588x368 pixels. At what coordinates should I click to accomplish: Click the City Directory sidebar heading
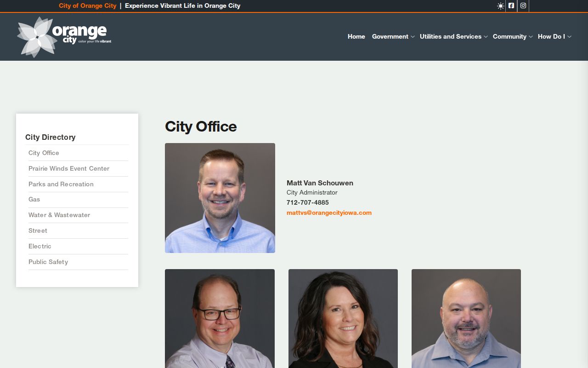pyautogui.click(x=51, y=137)
